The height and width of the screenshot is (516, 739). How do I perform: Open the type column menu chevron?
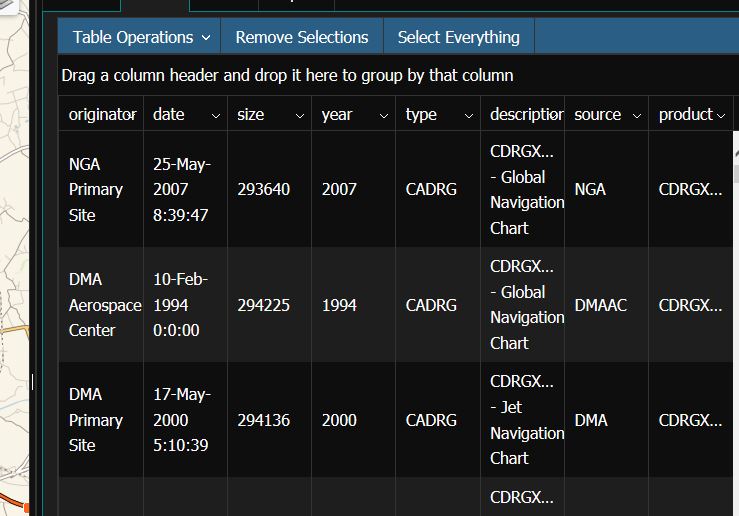coord(468,115)
